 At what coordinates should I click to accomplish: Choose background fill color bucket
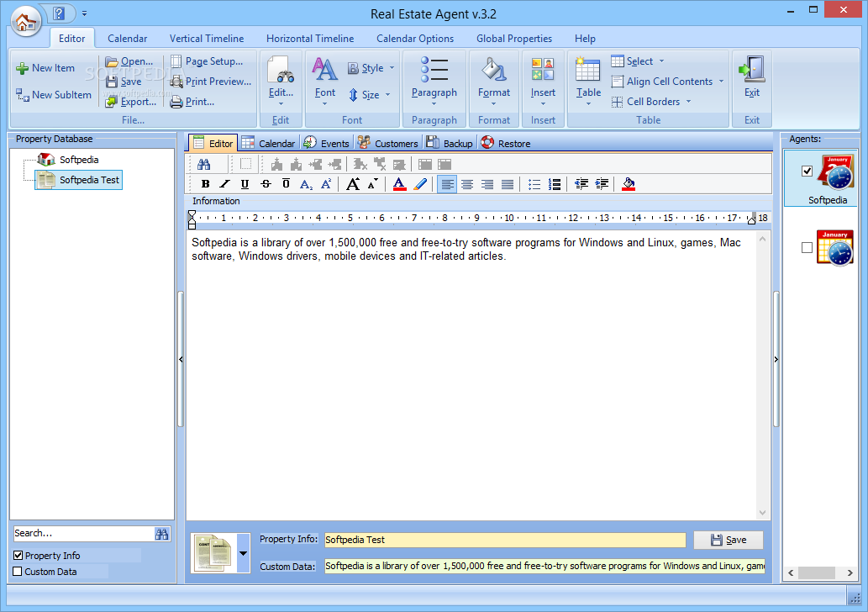click(x=629, y=184)
